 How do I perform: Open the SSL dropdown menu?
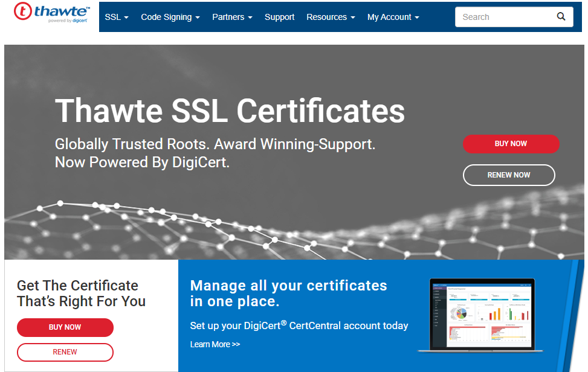pos(117,17)
